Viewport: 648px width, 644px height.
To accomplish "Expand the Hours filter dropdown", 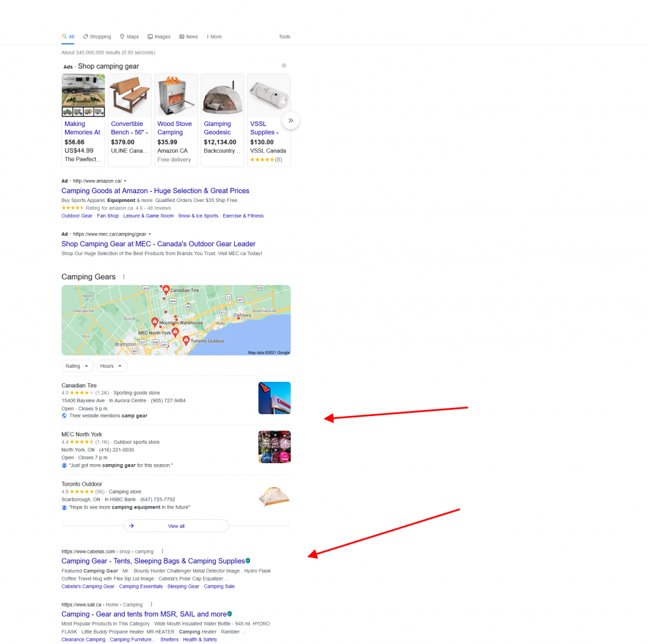I will (x=111, y=366).
